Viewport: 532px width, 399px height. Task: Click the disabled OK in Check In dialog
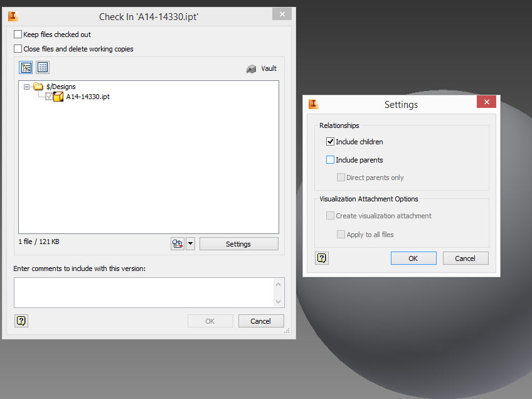(x=210, y=321)
